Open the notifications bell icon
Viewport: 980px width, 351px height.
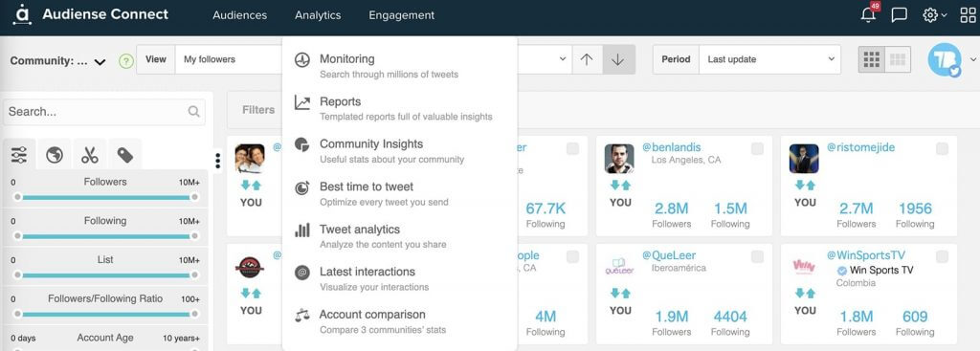[868, 15]
